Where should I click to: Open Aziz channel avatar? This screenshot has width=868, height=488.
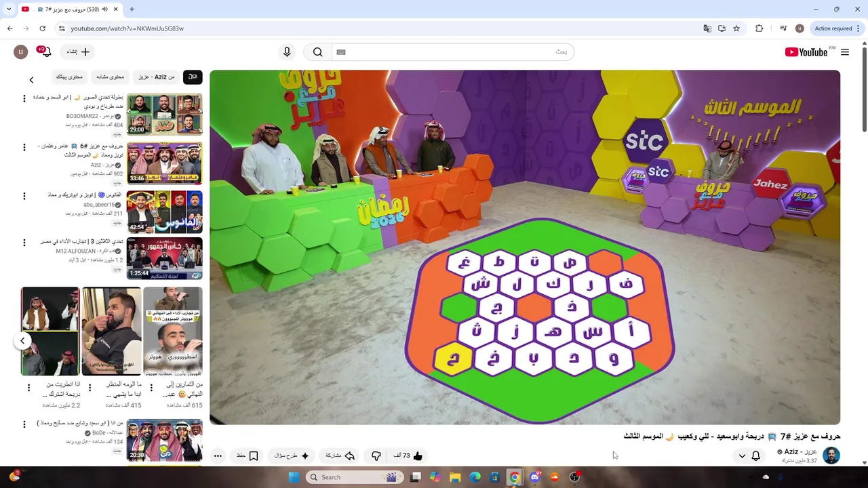(x=831, y=455)
